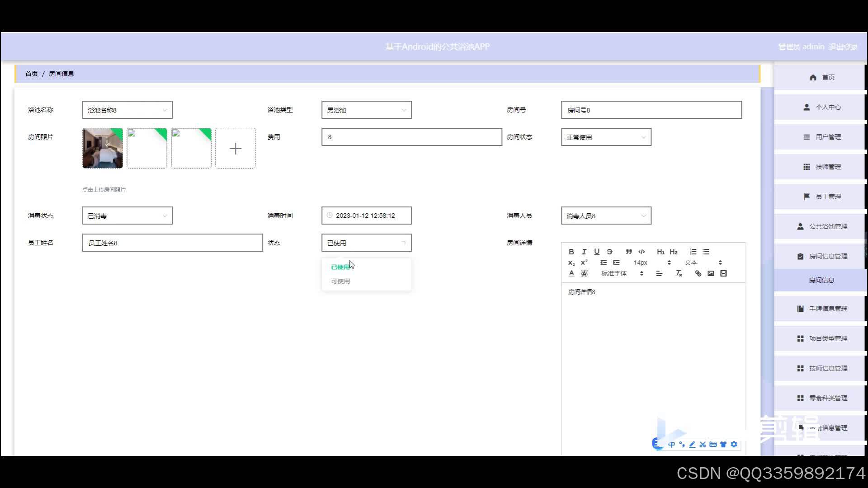Toggle underline formatting in editor
This screenshot has width=868, height=488.
tap(597, 252)
